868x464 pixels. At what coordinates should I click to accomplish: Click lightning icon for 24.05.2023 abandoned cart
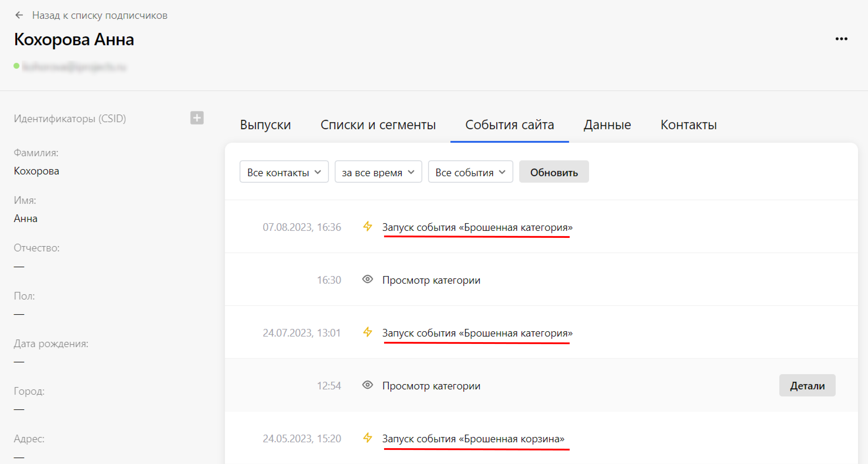click(x=368, y=438)
